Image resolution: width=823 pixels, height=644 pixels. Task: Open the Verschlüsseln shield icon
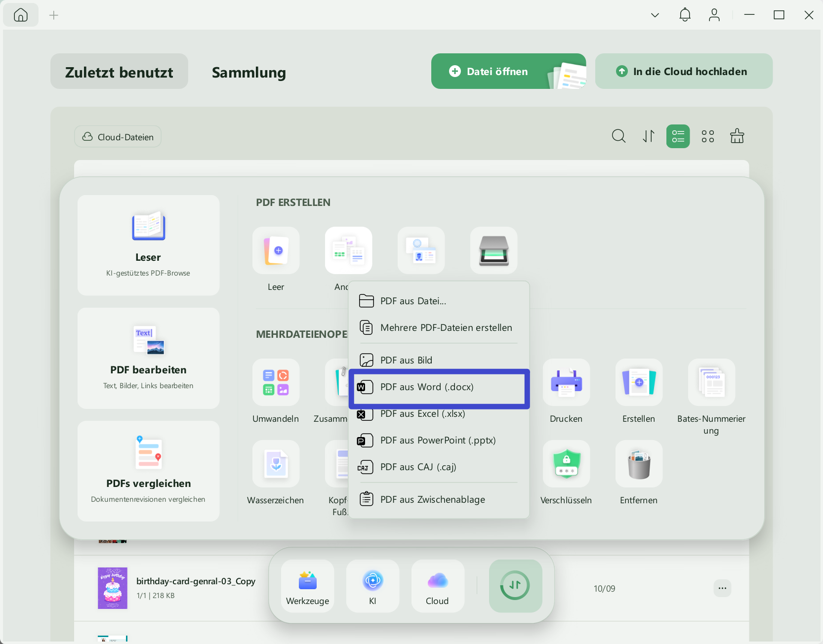(566, 464)
